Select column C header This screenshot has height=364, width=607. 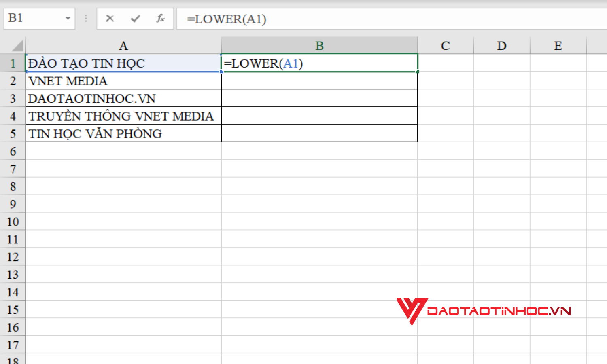pyautogui.click(x=445, y=45)
